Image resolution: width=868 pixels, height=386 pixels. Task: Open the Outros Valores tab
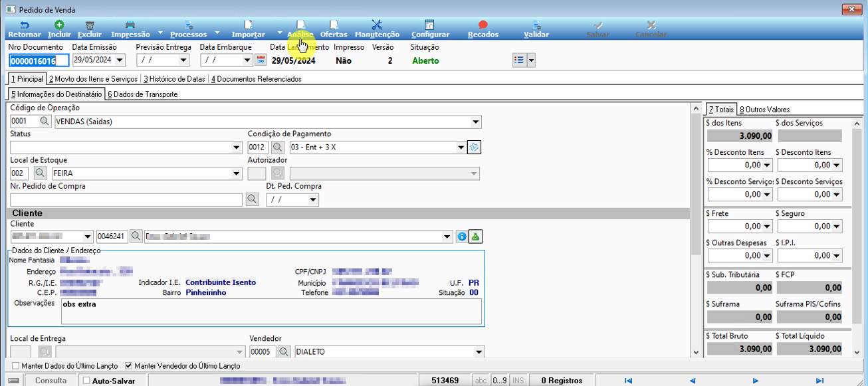click(764, 109)
